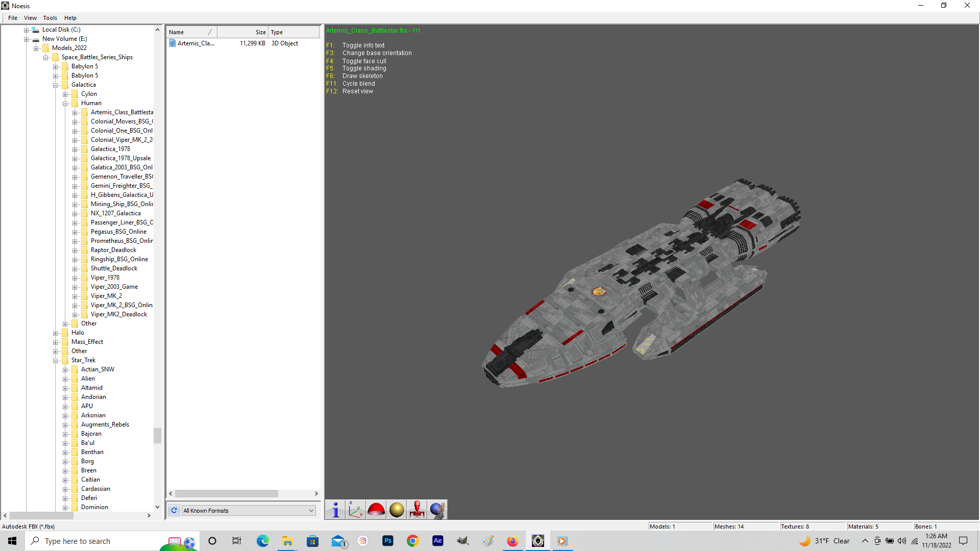Expand the Halo folder node
Viewport: 980px width, 551px height.
pyautogui.click(x=56, y=333)
